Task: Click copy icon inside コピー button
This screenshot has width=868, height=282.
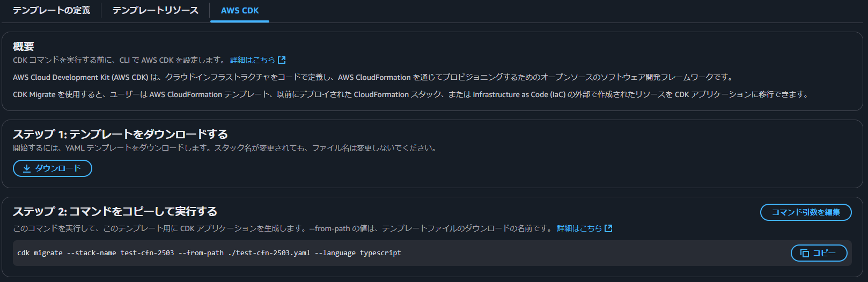Action: click(x=805, y=253)
